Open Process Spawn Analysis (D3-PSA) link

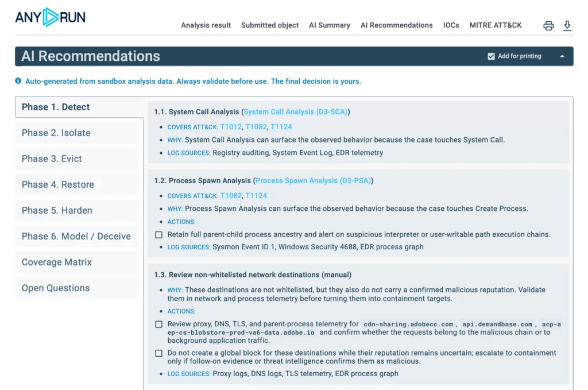[313, 181]
